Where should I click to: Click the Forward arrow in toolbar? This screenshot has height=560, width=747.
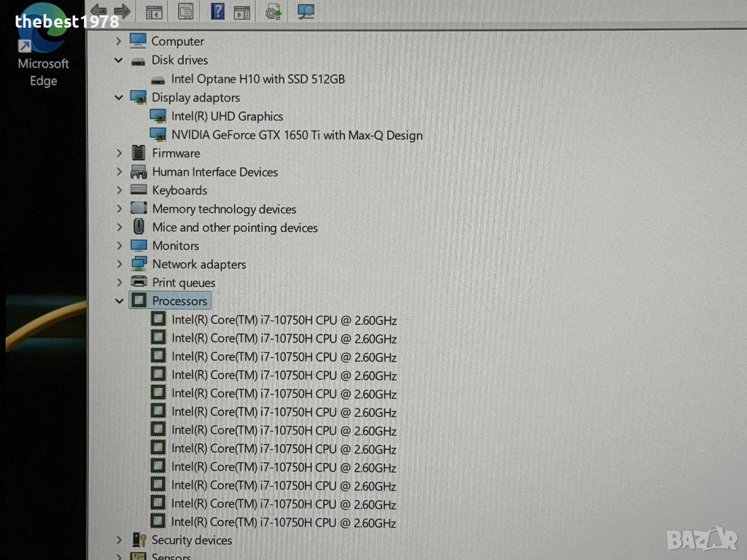click(122, 11)
